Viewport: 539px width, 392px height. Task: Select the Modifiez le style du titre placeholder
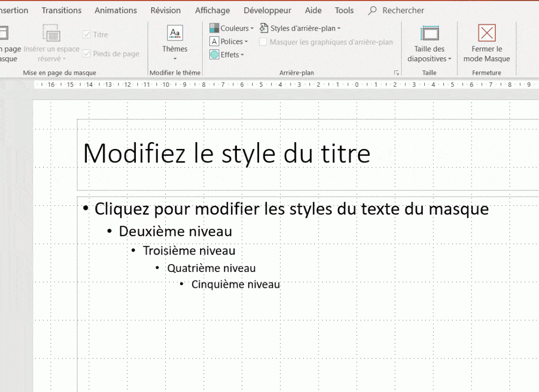click(x=226, y=153)
